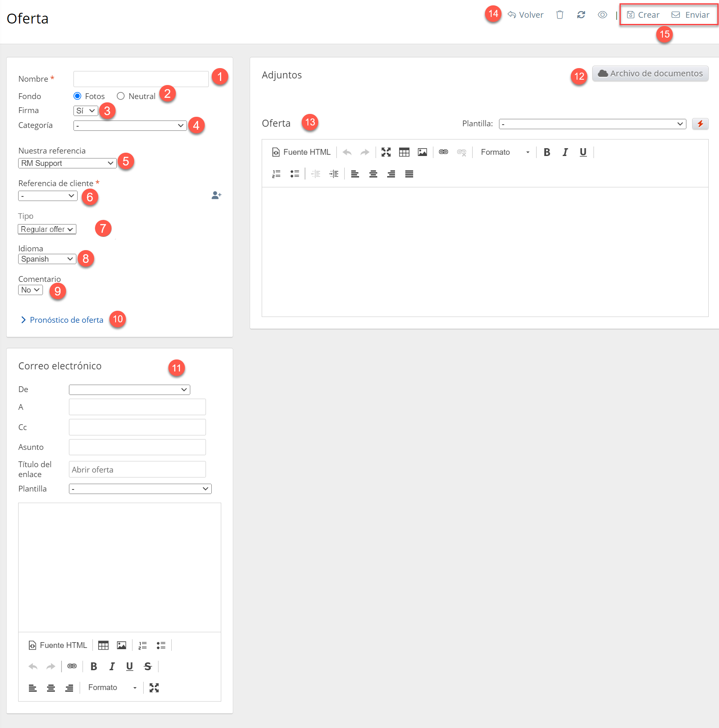Image resolution: width=719 pixels, height=728 pixels.
Task: Open the Idioma dropdown showing Spanish
Action: click(x=47, y=259)
